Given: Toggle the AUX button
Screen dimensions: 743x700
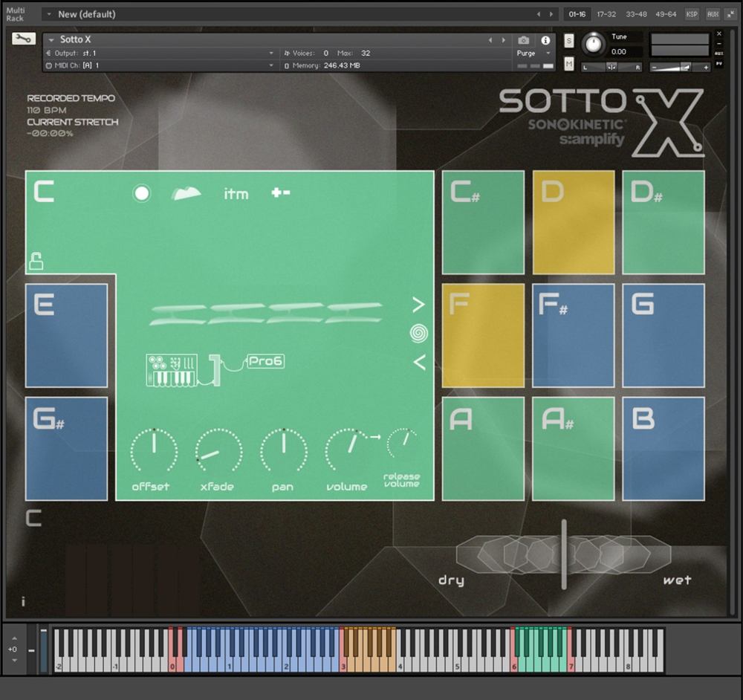Looking at the screenshot, I should pyautogui.click(x=713, y=14).
